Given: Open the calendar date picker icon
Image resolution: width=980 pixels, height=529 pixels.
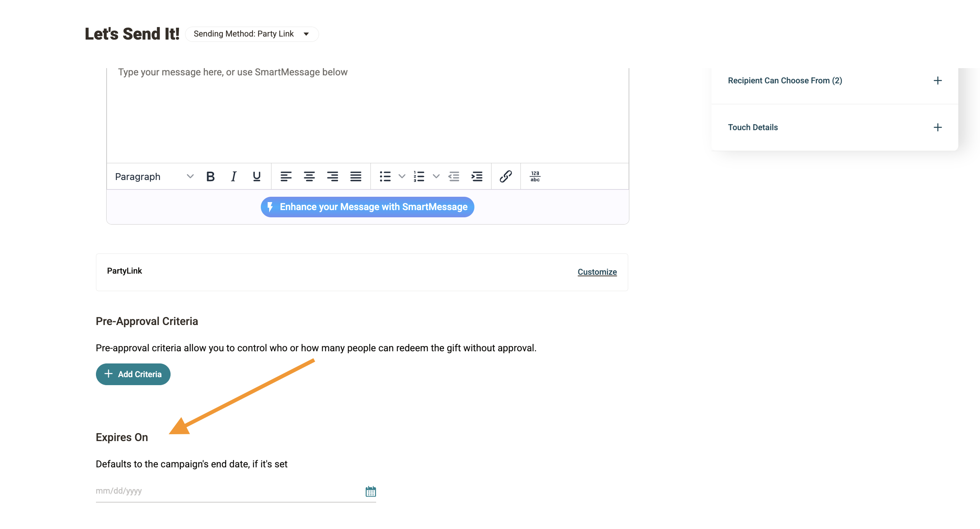Looking at the screenshot, I should tap(370, 491).
